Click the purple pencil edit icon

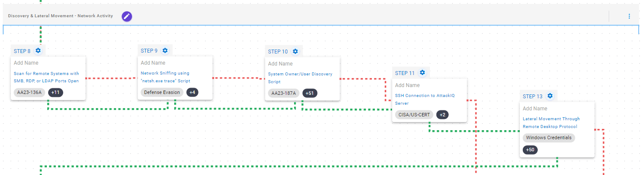tap(126, 16)
